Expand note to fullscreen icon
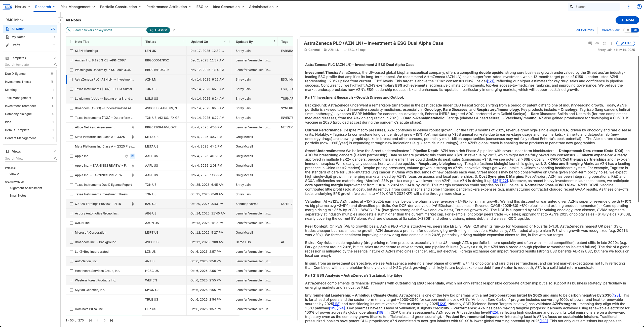644x327 pixels. (x=604, y=43)
